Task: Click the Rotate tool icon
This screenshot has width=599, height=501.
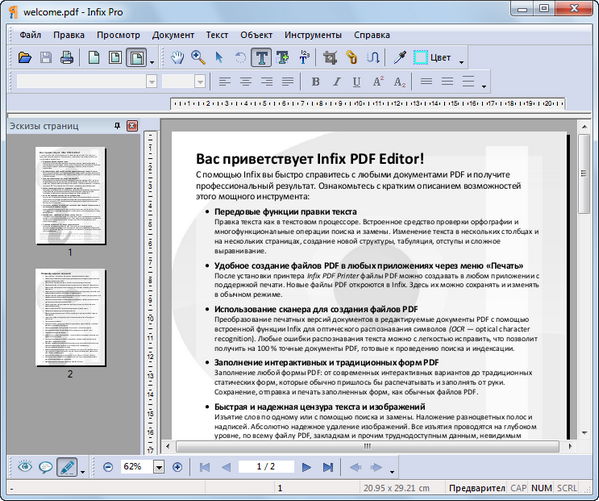Action: tap(240, 58)
